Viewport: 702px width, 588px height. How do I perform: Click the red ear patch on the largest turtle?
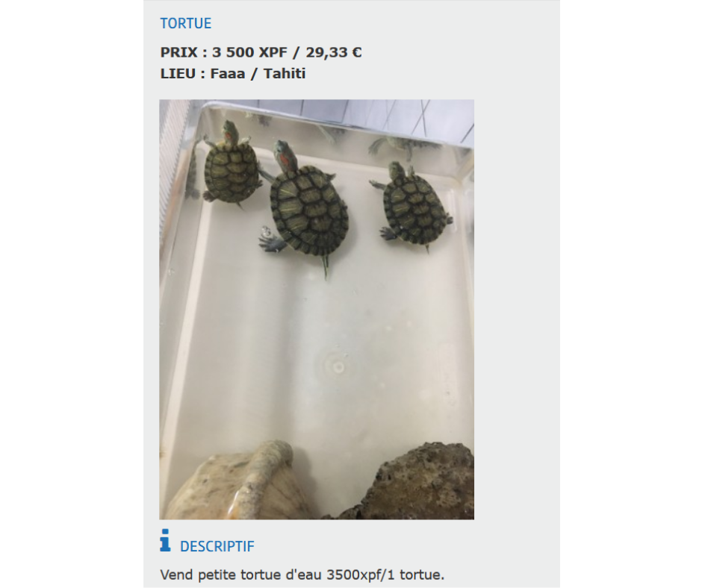[285, 157]
